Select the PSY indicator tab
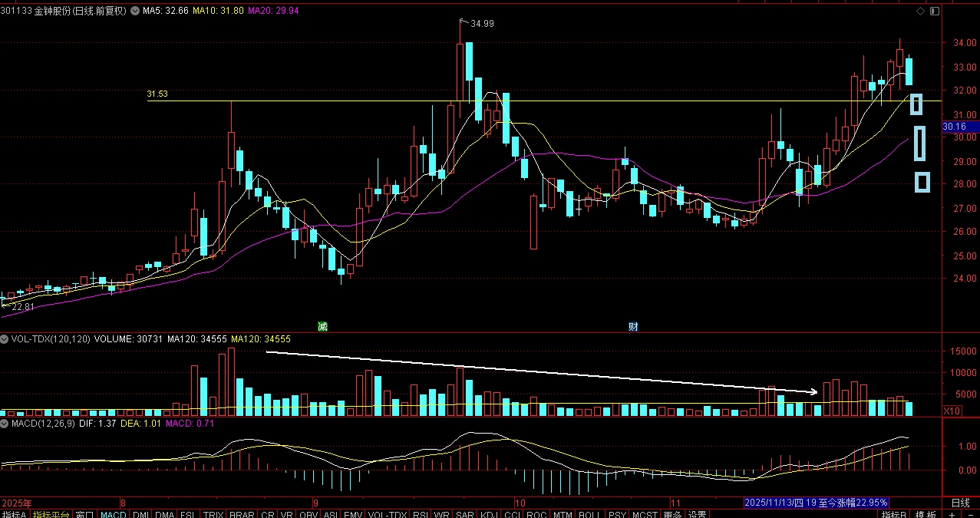 coord(618,515)
